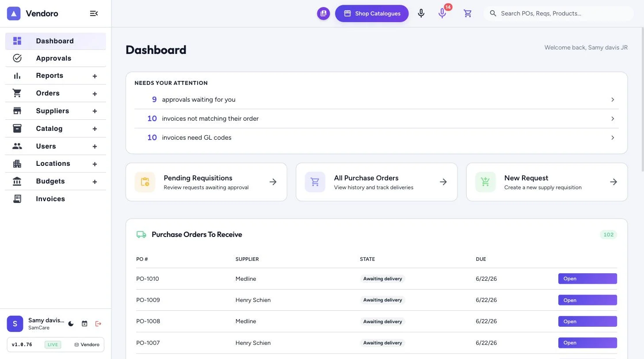Click the All Purchase Orders cart icon
The width and height of the screenshot is (644, 359).
(315, 182)
